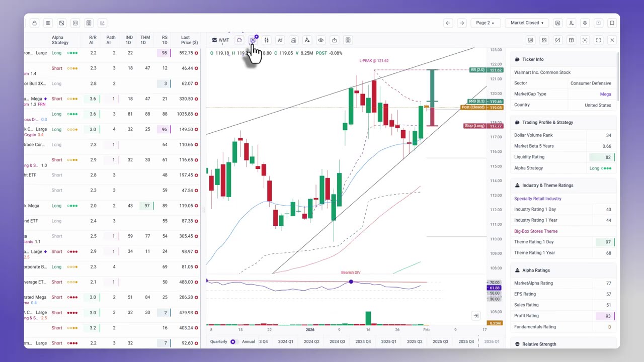Sort by the RS 1D column header
Screen dimensions: 644x362
(x=165, y=40)
